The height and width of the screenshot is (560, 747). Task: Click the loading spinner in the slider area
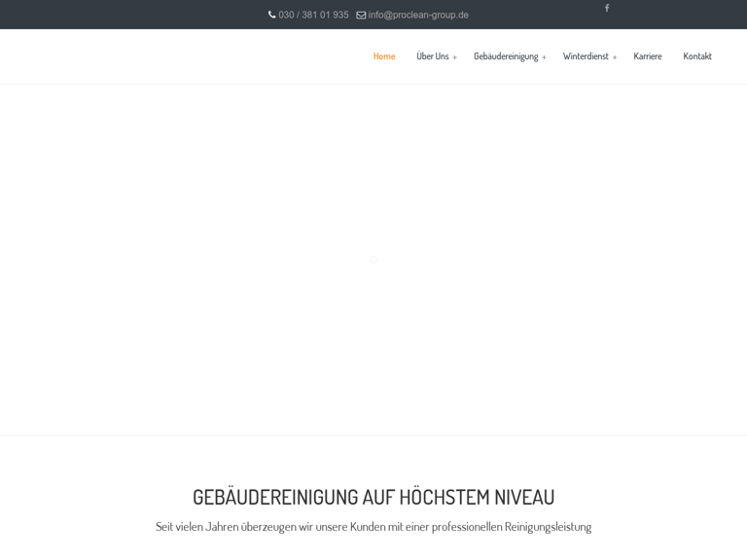click(x=373, y=260)
